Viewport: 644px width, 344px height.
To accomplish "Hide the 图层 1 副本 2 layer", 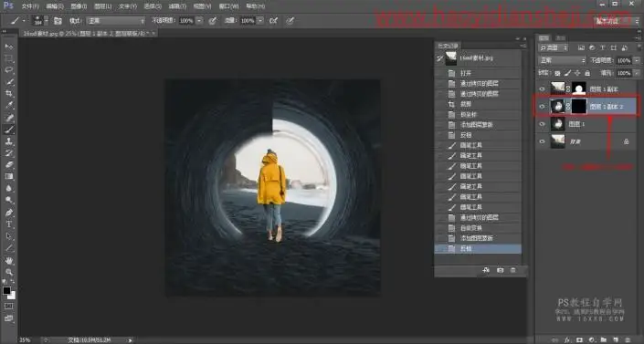I will (x=542, y=107).
